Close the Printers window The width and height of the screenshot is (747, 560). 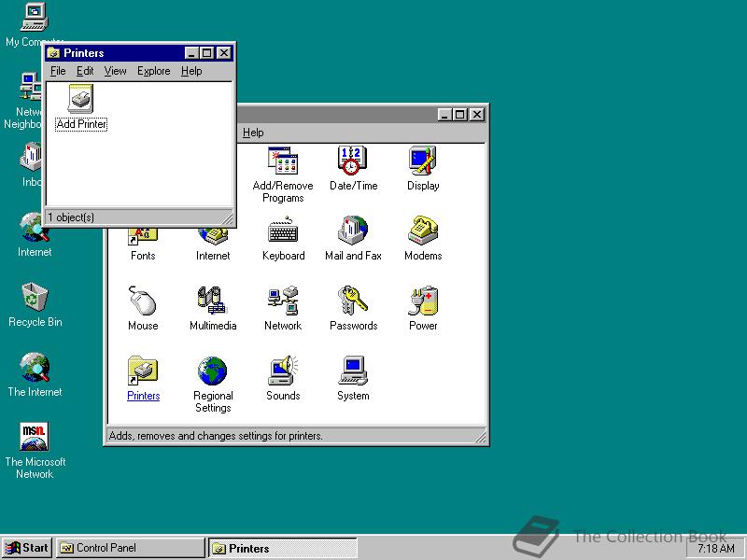224,53
